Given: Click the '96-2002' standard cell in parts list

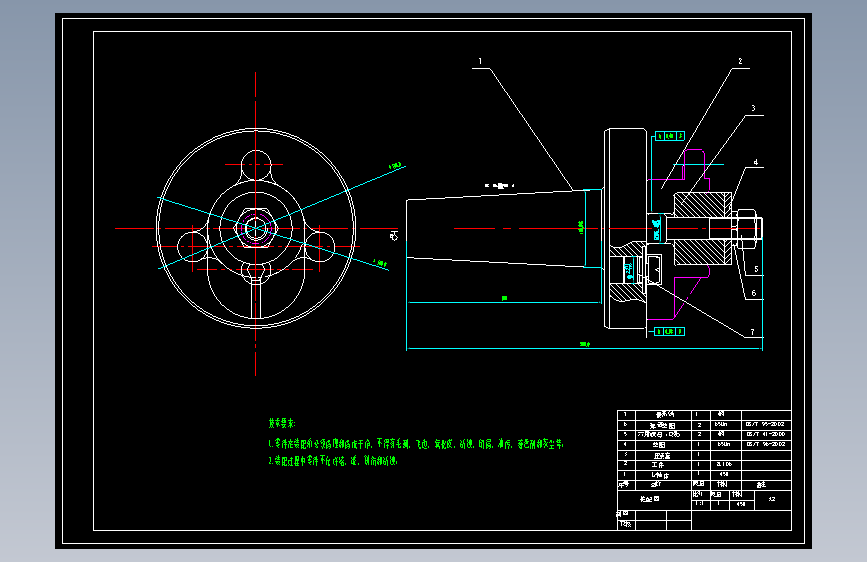Looking at the screenshot, I should tap(766, 444).
